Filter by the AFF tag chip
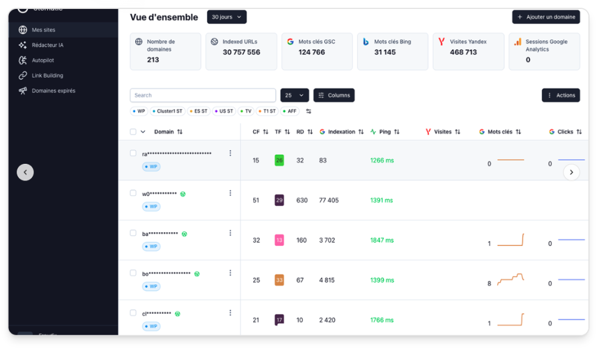The image size is (610, 364). (x=290, y=111)
